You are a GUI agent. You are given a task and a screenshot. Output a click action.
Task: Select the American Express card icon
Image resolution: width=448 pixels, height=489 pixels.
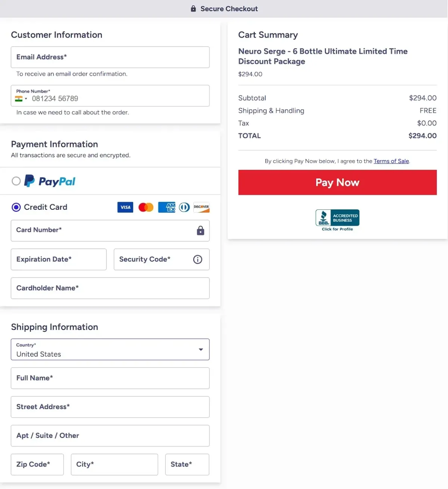click(x=166, y=207)
